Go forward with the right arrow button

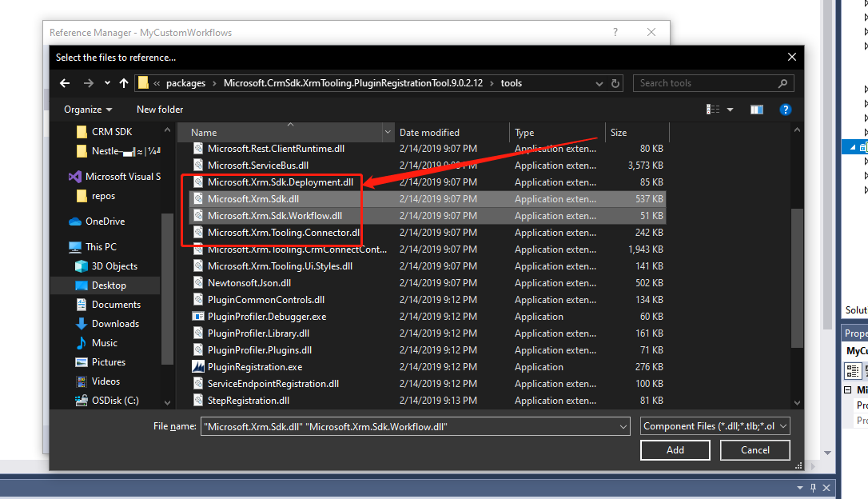click(x=88, y=83)
